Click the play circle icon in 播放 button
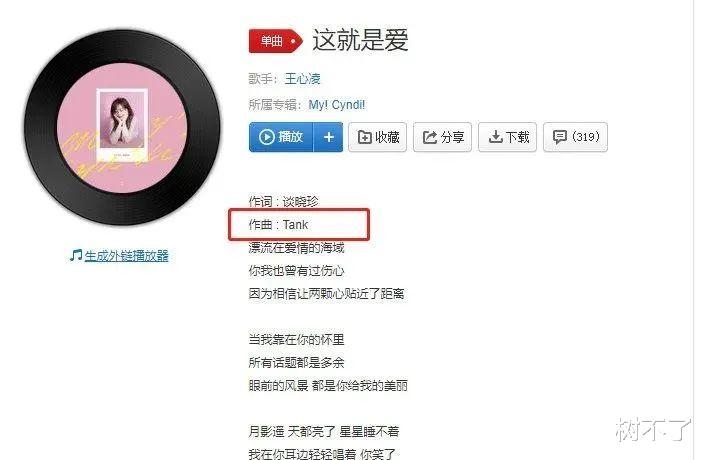The width and height of the screenshot is (706, 460). click(x=267, y=137)
